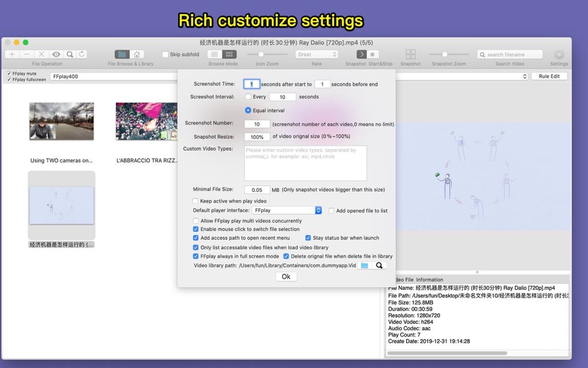Click the X delete file icon
The image size is (588, 368).
tap(41, 54)
